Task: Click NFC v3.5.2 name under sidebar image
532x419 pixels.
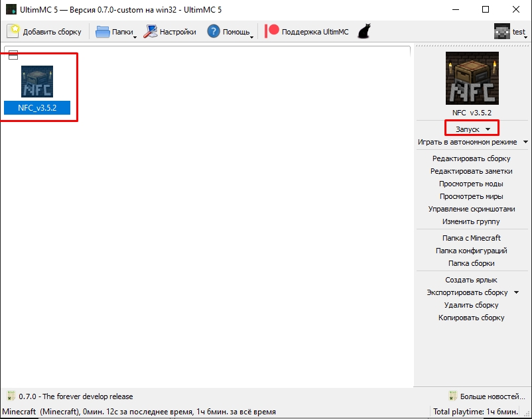Action: 472,113
